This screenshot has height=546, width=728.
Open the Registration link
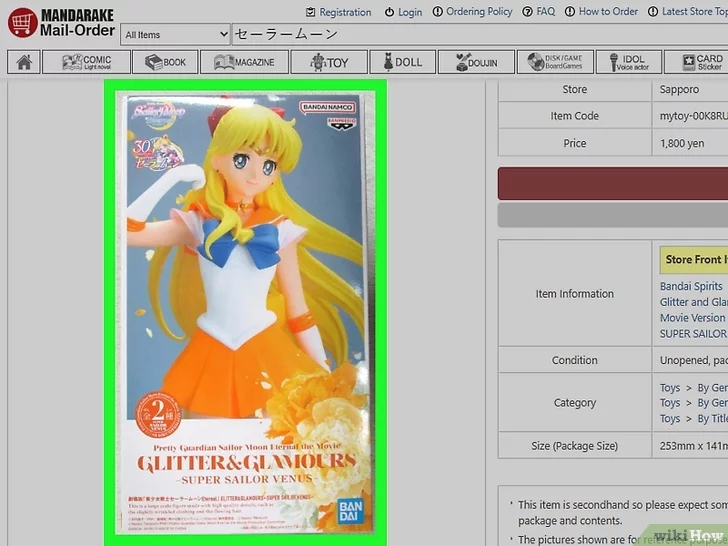coord(338,12)
